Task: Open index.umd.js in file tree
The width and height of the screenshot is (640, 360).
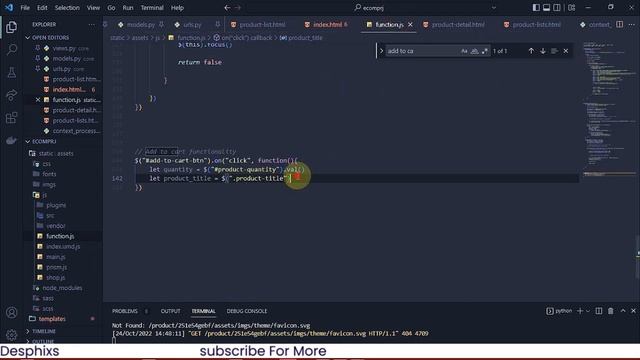Action: click(63, 247)
